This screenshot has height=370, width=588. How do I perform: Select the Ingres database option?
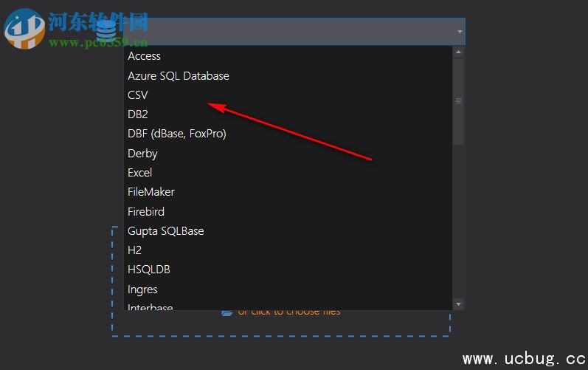pos(142,290)
